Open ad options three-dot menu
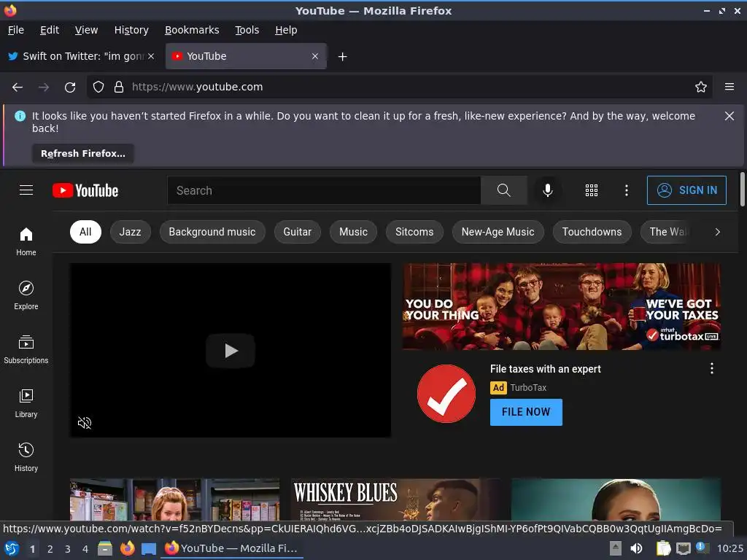747x560 pixels. click(x=712, y=368)
